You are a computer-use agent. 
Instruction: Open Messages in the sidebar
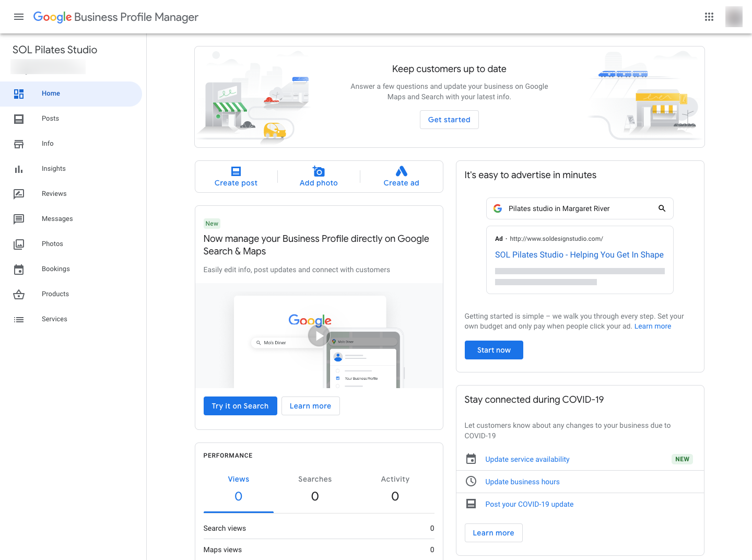click(x=71, y=219)
